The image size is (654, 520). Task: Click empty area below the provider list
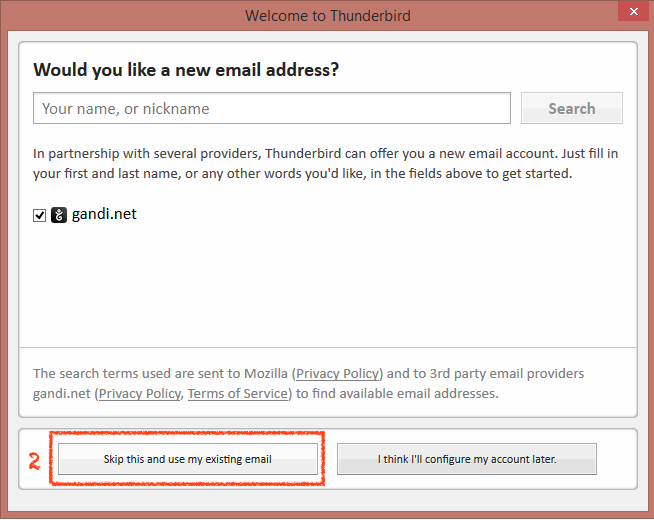point(326,290)
